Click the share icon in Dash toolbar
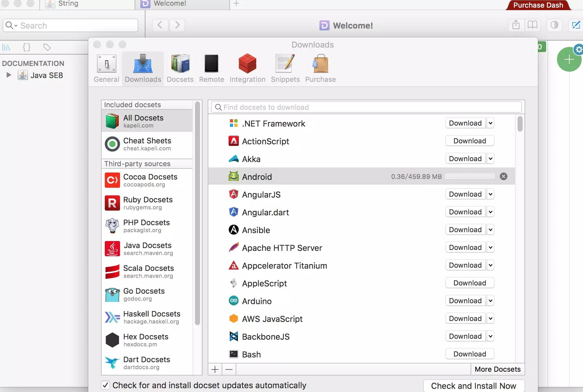This screenshot has width=583, height=392. pyautogui.click(x=516, y=25)
